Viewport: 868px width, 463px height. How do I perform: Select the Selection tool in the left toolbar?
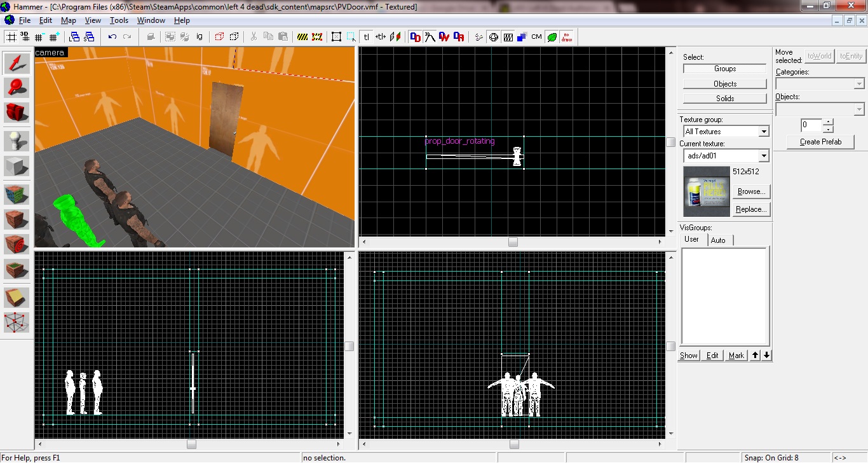tap(14, 62)
